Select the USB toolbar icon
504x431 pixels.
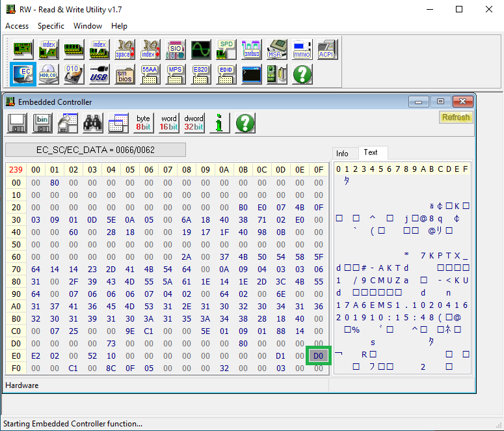tap(99, 74)
